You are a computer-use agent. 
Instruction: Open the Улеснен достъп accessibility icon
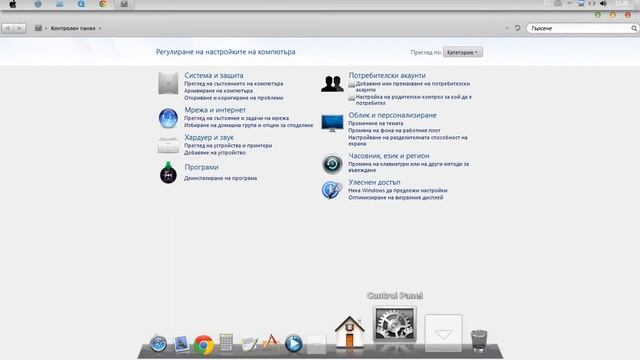[x=331, y=190]
